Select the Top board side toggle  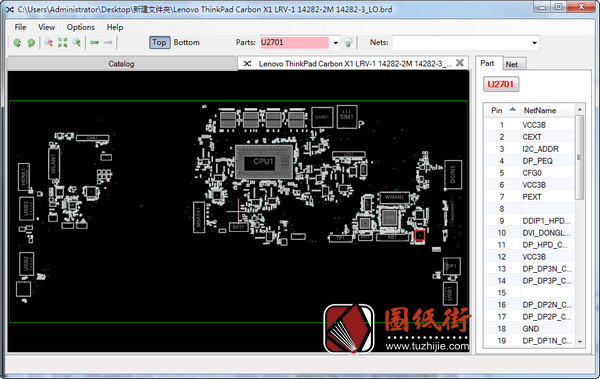tap(159, 42)
